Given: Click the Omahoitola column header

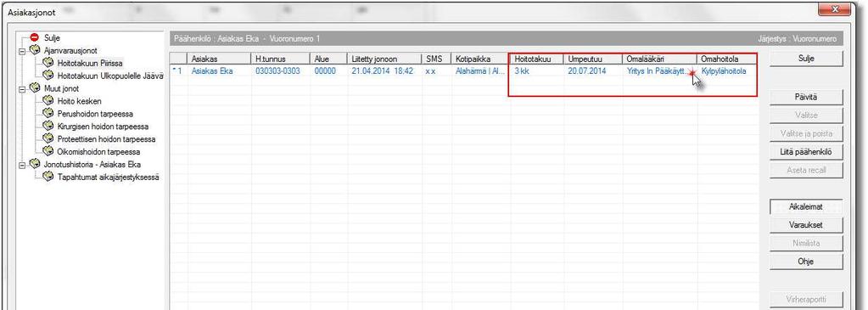Looking at the screenshot, I should [726, 59].
